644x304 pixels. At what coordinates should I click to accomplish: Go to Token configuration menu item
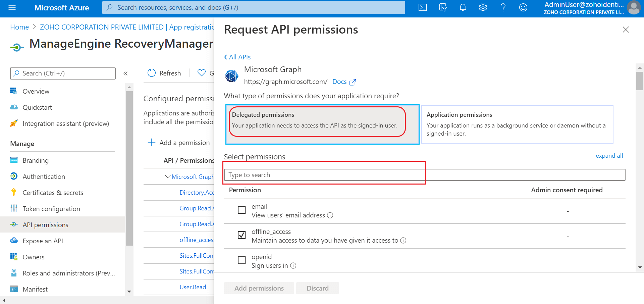[51, 209]
